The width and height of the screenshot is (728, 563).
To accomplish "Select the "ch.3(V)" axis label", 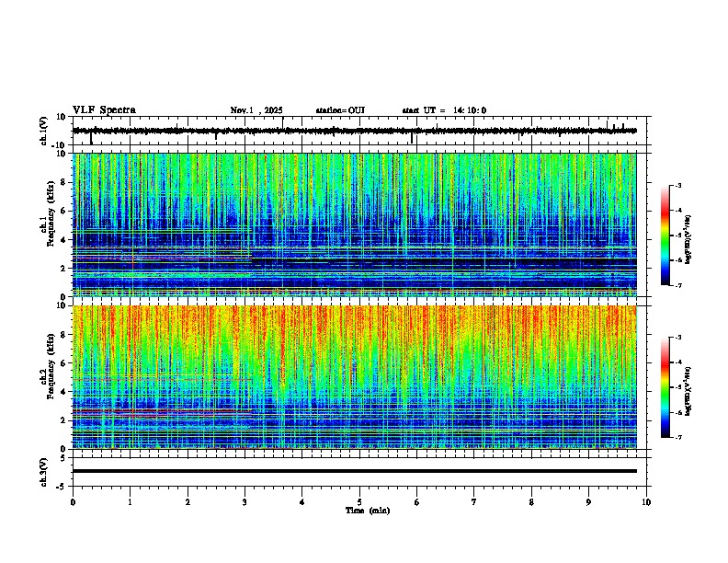I will (x=44, y=472).
